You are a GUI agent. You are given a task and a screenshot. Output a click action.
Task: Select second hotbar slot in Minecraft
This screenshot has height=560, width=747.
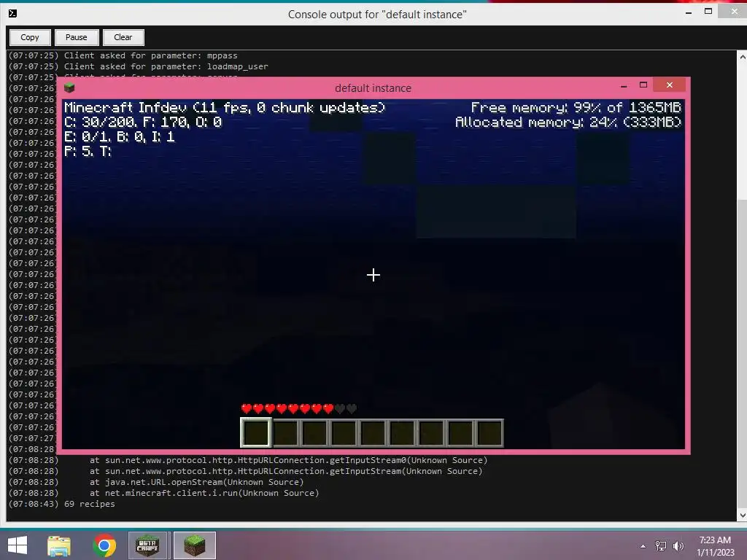click(286, 433)
